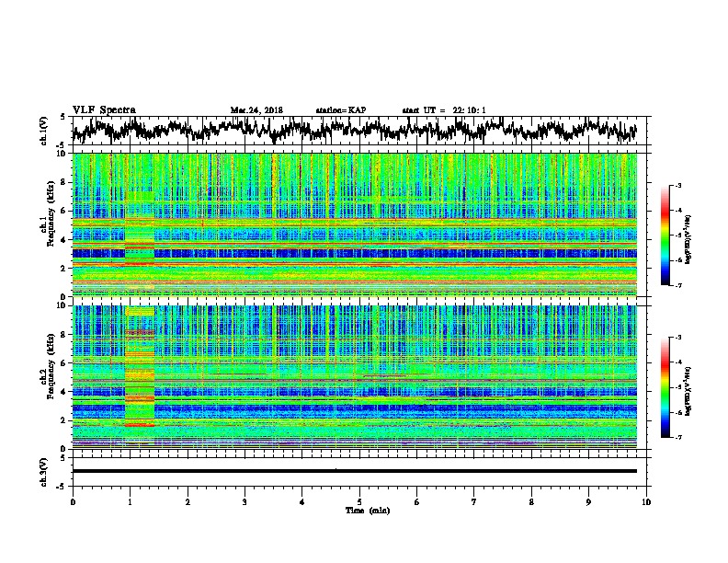Screen dimensions: 728x563
Task: Click the time axis tick label "1"
Action: coord(131,502)
